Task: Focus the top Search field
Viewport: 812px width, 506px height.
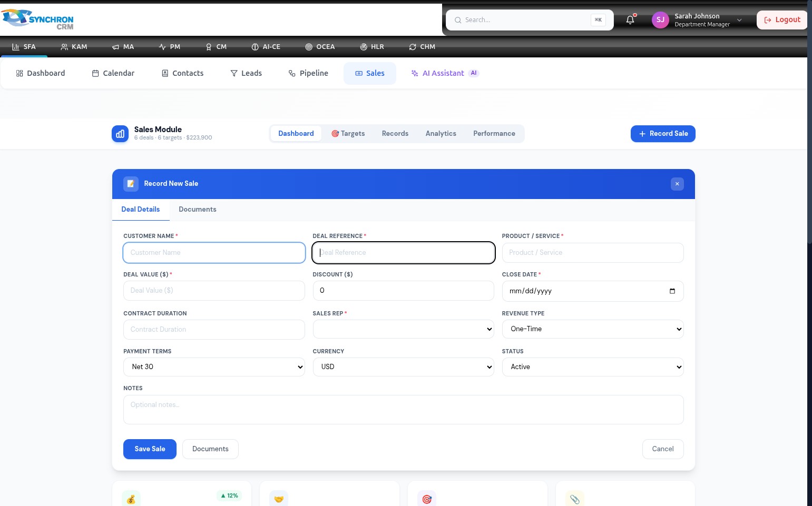Action: pyautogui.click(x=530, y=20)
